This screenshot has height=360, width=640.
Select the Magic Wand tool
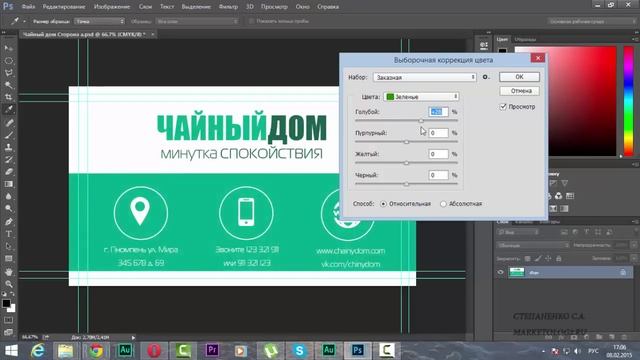pyautogui.click(x=9, y=85)
